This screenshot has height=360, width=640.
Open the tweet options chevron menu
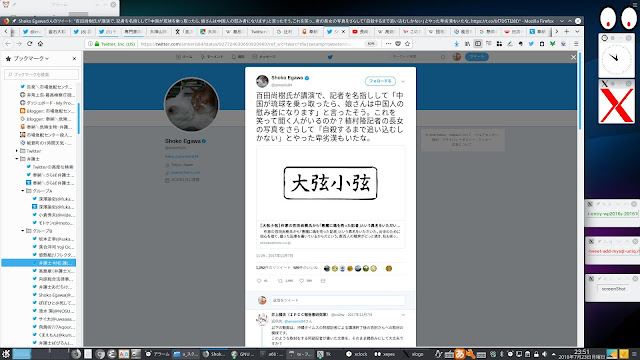(x=403, y=81)
